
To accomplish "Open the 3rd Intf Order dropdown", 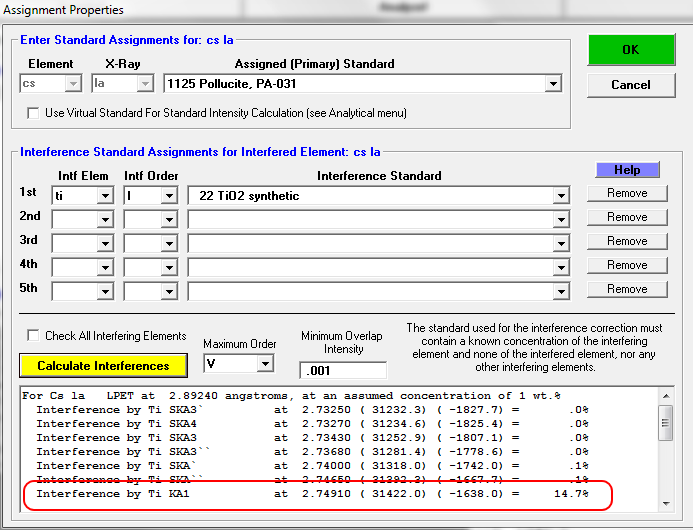I will pyautogui.click(x=169, y=244).
